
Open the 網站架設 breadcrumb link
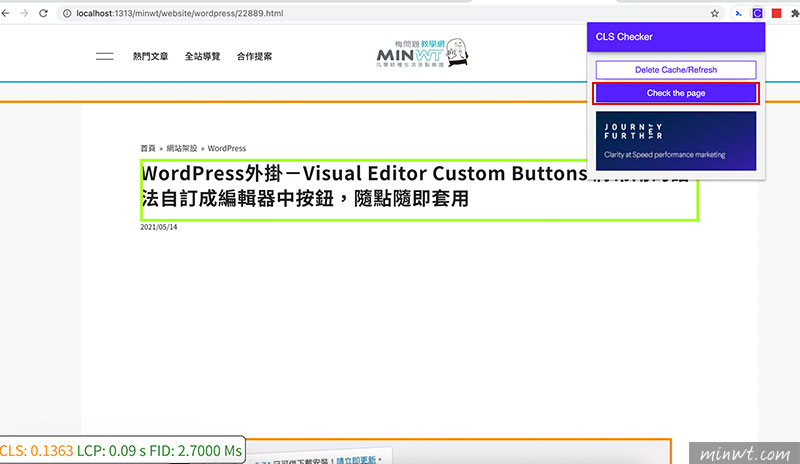tap(182, 148)
